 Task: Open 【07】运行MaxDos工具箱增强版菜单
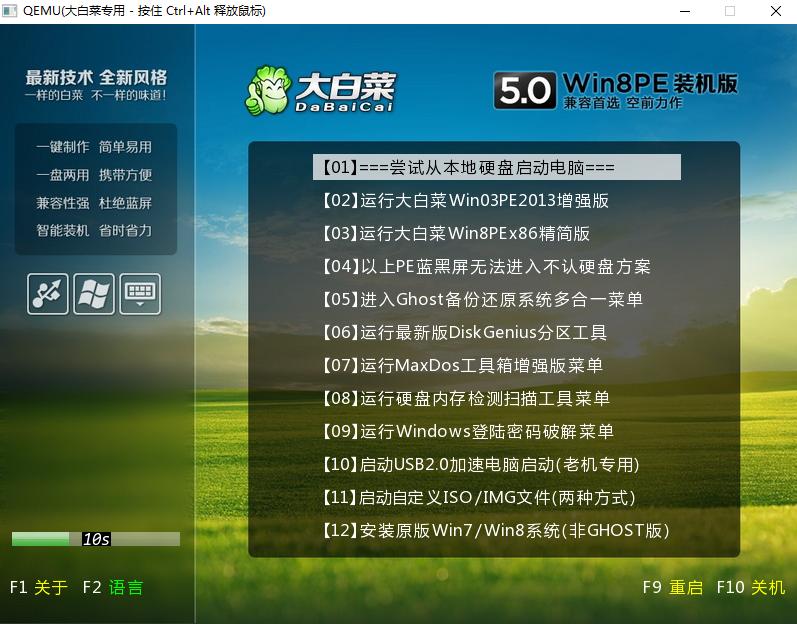coord(462,365)
